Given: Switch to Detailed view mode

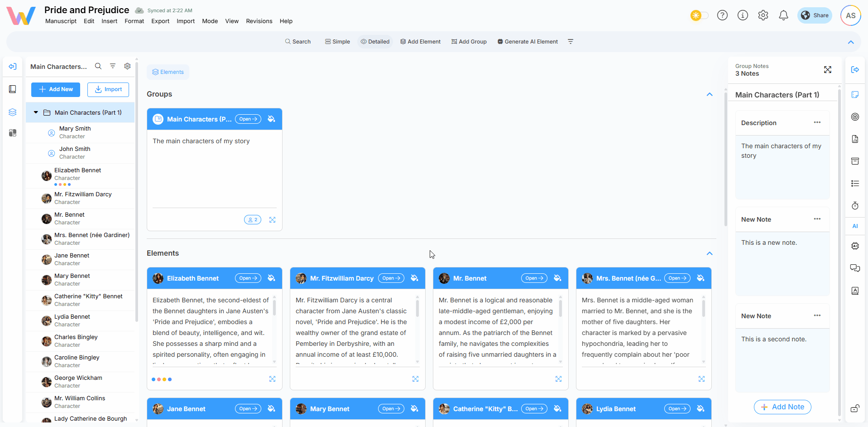Looking at the screenshot, I should [375, 42].
